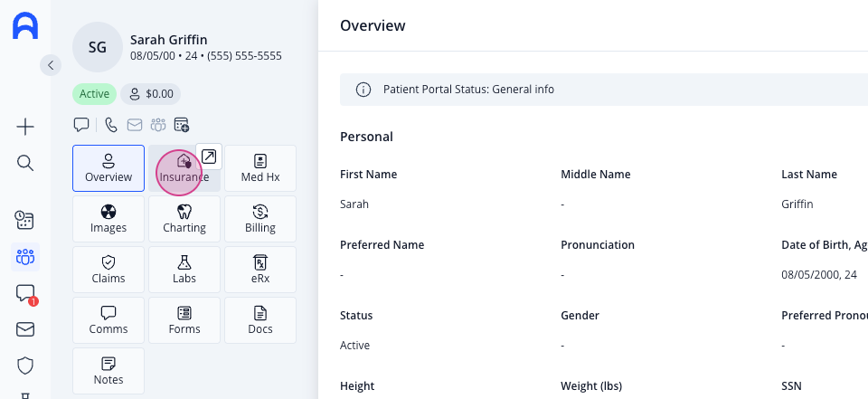The width and height of the screenshot is (868, 399).
Task: Open the mail envelope sidebar icon
Action: [25, 329]
